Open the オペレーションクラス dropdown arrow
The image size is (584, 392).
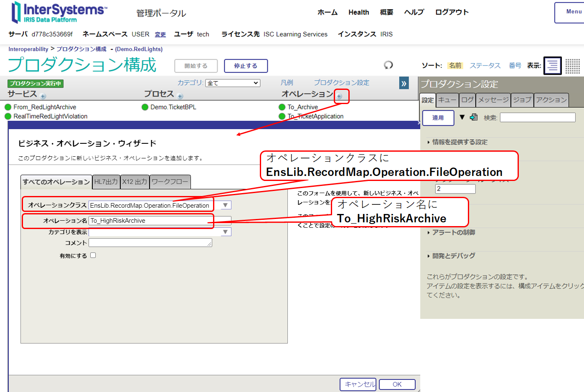226,205
